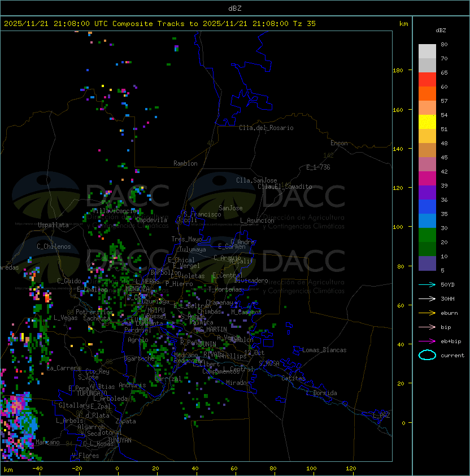Viewport: 470px width, 476px height.
Task: Click the 'Encon' map label
Action: point(339,143)
